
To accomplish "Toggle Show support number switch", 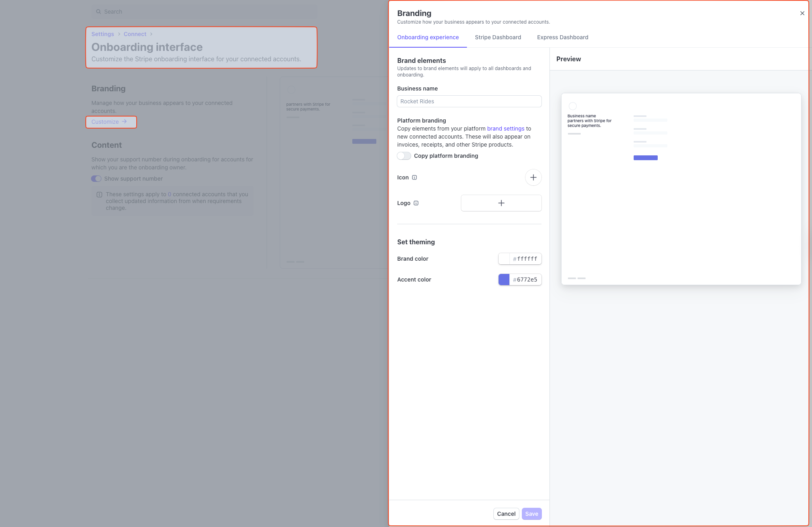I will click(96, 179).
